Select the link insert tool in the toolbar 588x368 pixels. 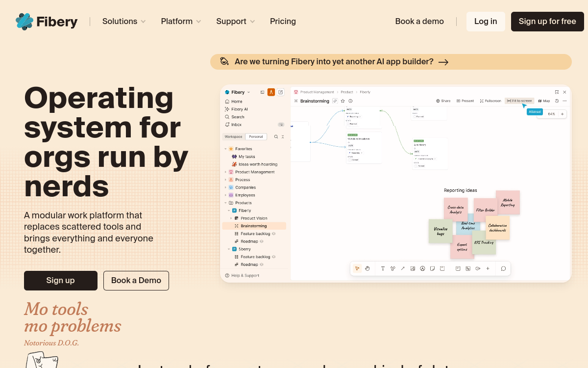pos(478,268)
